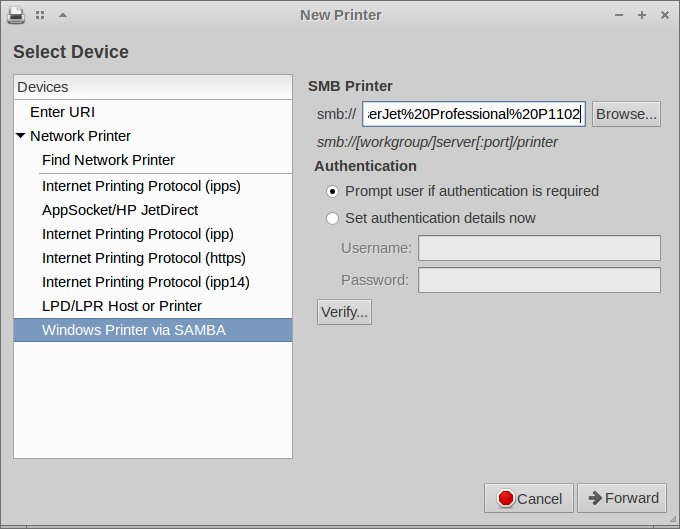Collapse the Network Printer tree node
Viewport: 680px width, 529px height.
click(21, 136)
